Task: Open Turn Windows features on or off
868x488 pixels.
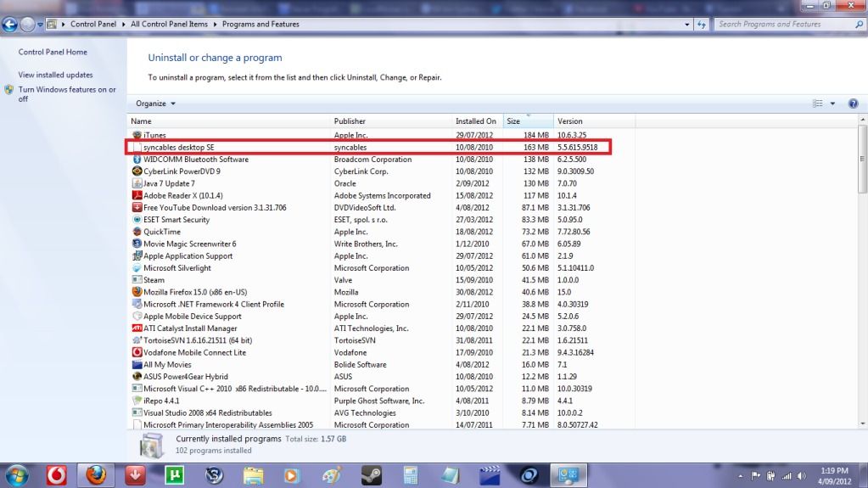Action: 67,94
